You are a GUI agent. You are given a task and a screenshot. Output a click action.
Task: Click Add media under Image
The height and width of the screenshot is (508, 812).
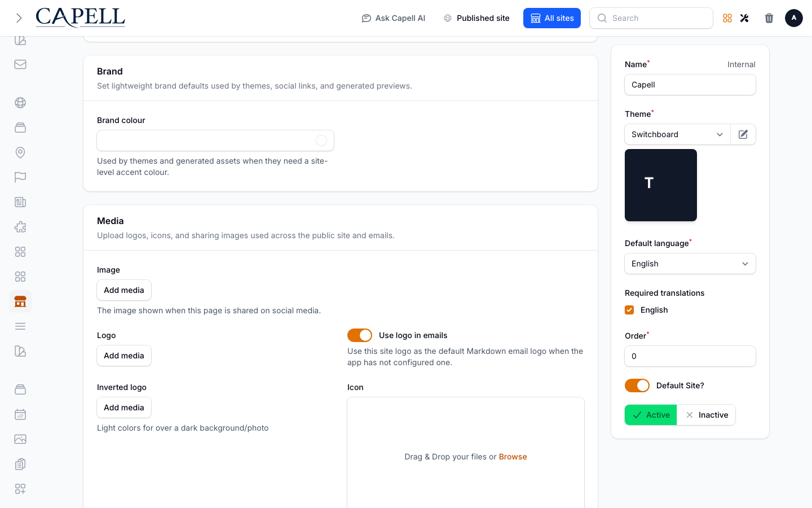[x=124, y=290]
